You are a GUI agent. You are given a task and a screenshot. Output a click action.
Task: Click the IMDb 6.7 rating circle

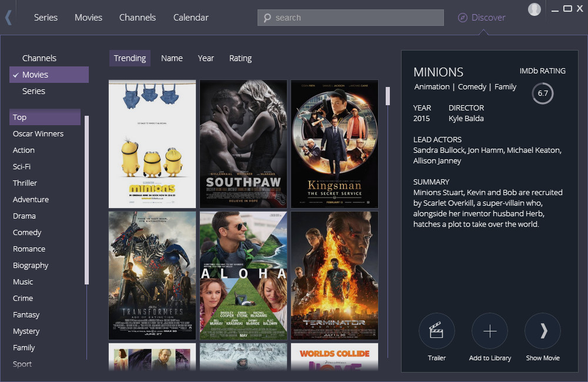(x=543, y=93)
